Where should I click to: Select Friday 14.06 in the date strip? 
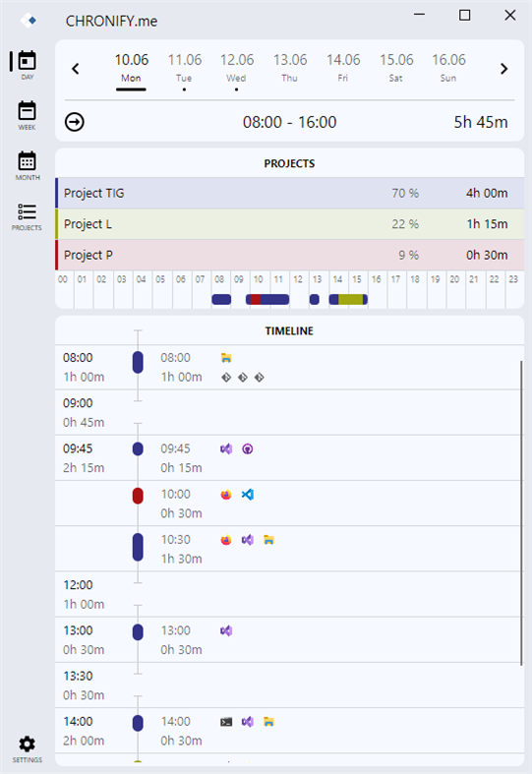click(343, 68)
